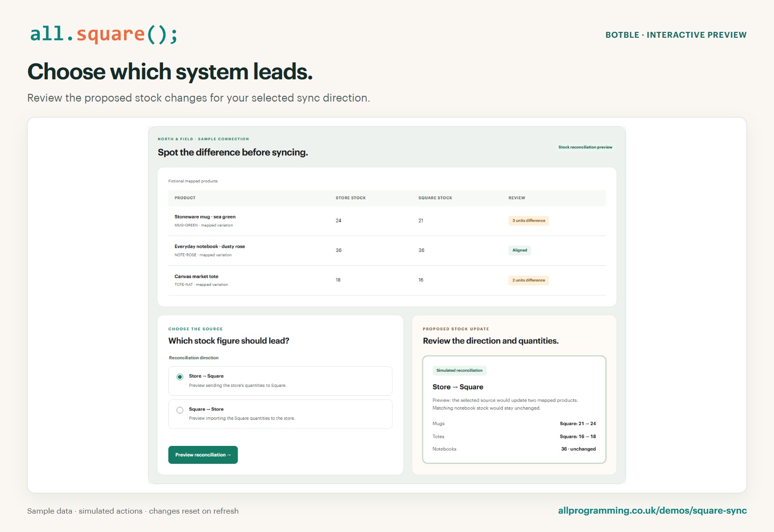Screen dimensions: 774x532
Task: Click the Stoneware mug store stock value 24
Action: [x=339, y=221]
